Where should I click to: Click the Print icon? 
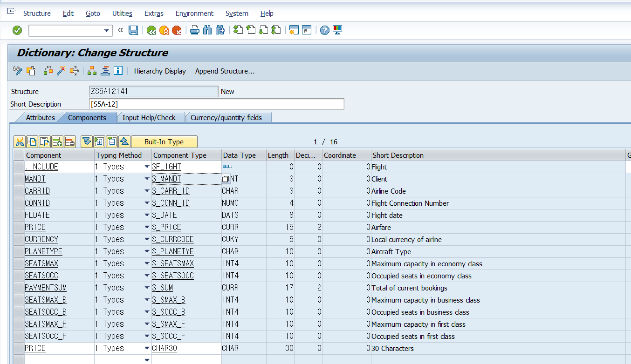195,30
